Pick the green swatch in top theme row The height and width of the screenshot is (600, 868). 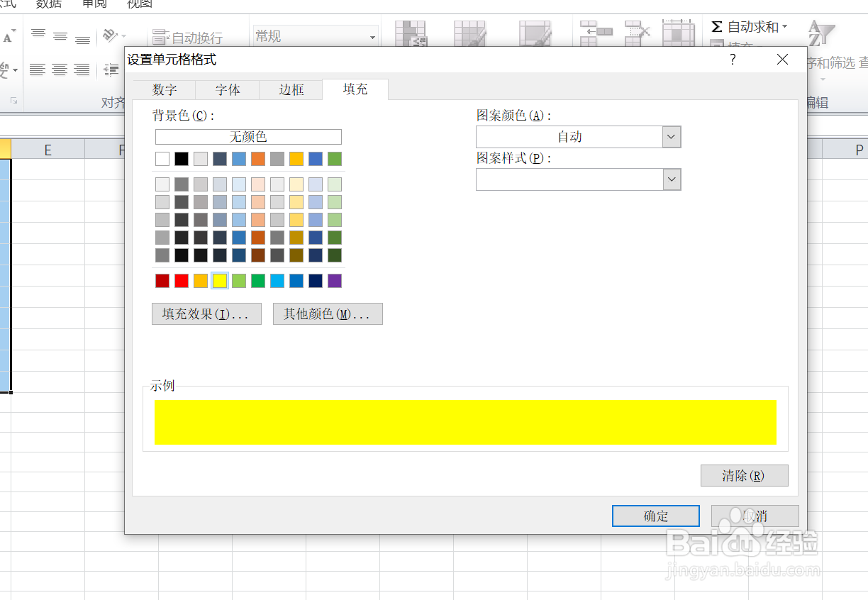coord(335,159)
